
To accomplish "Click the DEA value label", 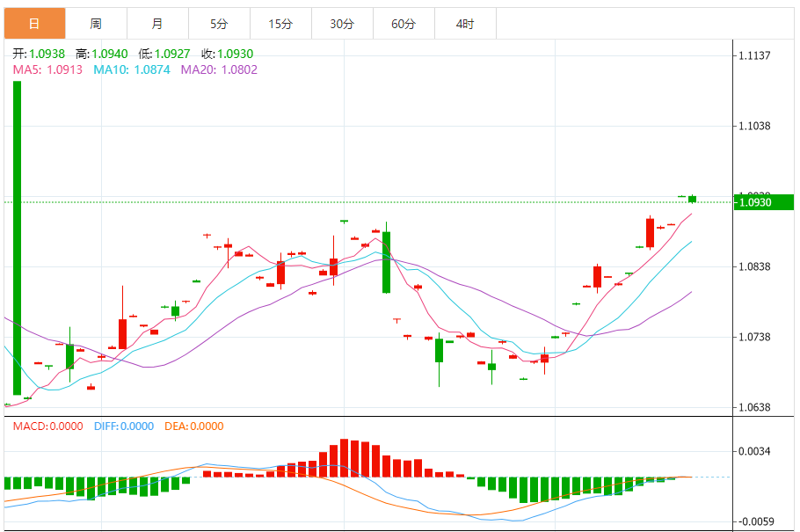I will tap(194, 426).
